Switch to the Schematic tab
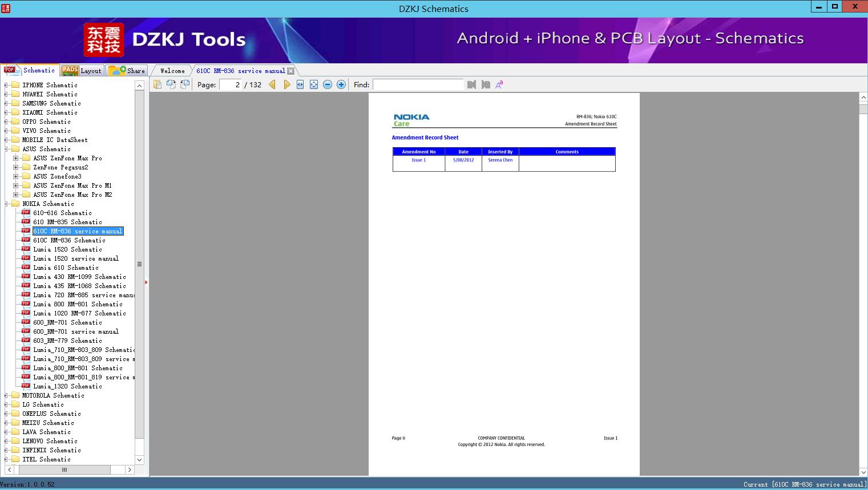Viewport: 868px width, 490px height. tap(30, 70)
